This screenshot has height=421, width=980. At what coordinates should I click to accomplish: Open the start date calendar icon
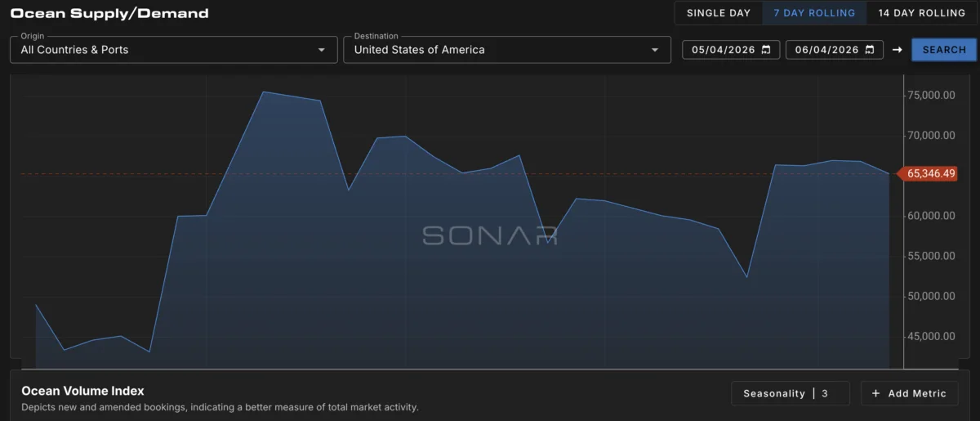(766, 50)
